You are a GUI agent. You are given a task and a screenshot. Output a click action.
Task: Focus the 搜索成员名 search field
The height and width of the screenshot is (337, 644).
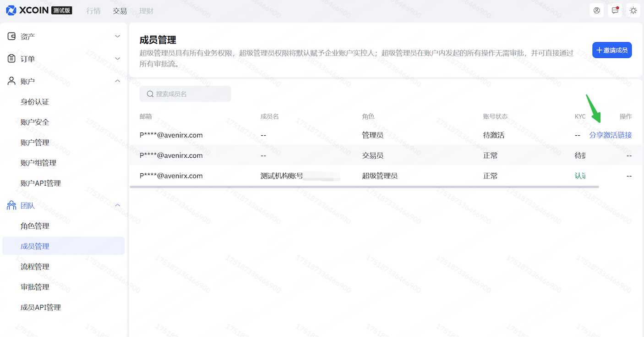click(x=190, y=94)
